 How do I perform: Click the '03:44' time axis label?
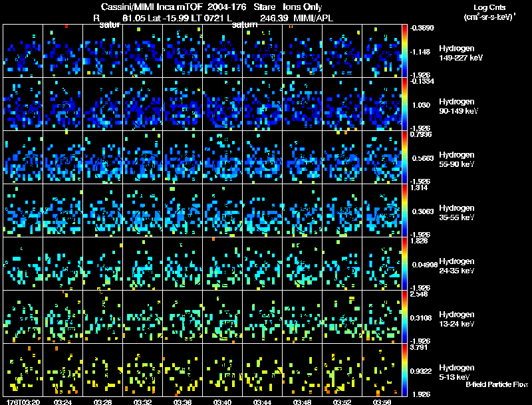pyautogui.click(x=262, y=402)
